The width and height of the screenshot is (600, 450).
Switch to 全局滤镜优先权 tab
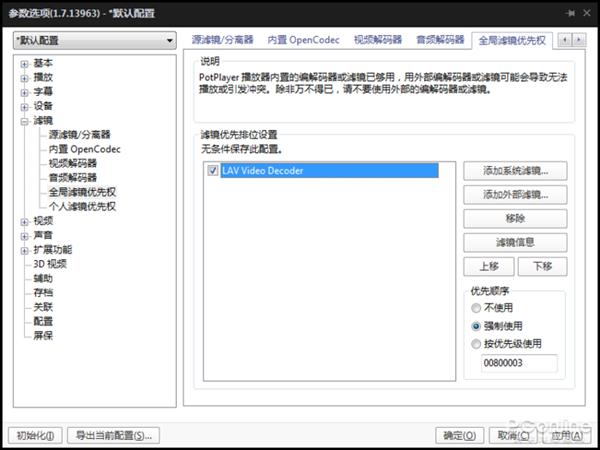(512, 40)
